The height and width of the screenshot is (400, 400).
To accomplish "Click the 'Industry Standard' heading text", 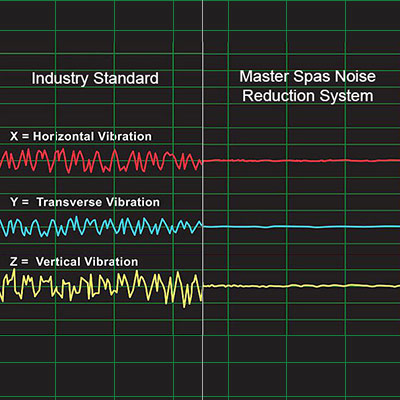I will [x=95, y=79].
